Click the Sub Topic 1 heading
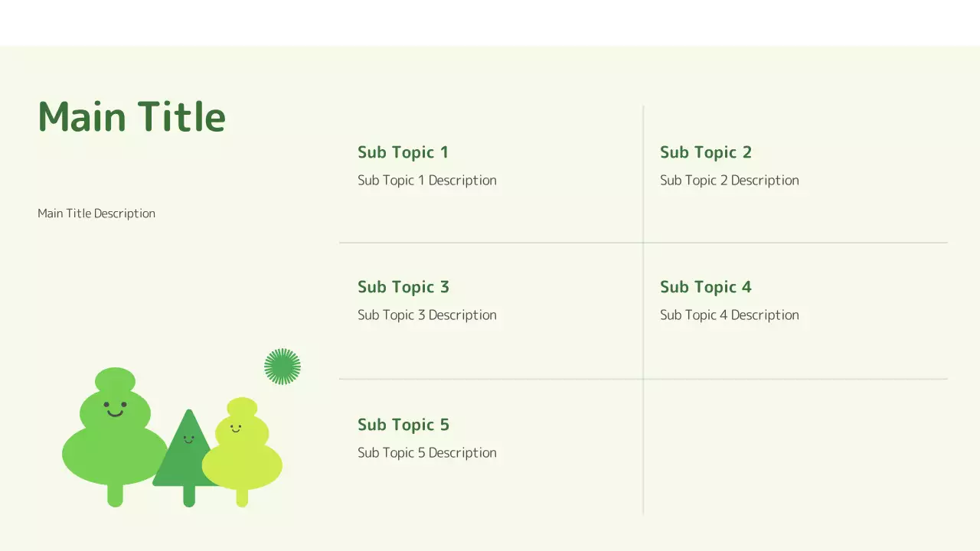980x551 pixels. tap(403, 152)
